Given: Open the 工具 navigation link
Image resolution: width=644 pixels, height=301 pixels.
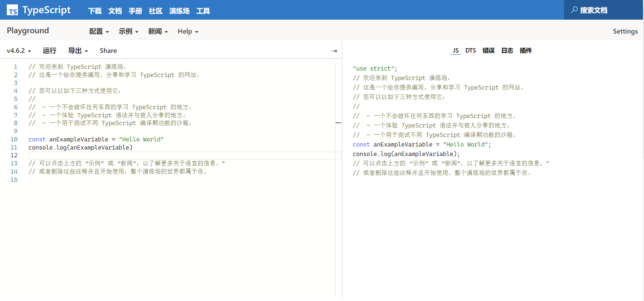Looking at the screenshot, I should 203,11.
